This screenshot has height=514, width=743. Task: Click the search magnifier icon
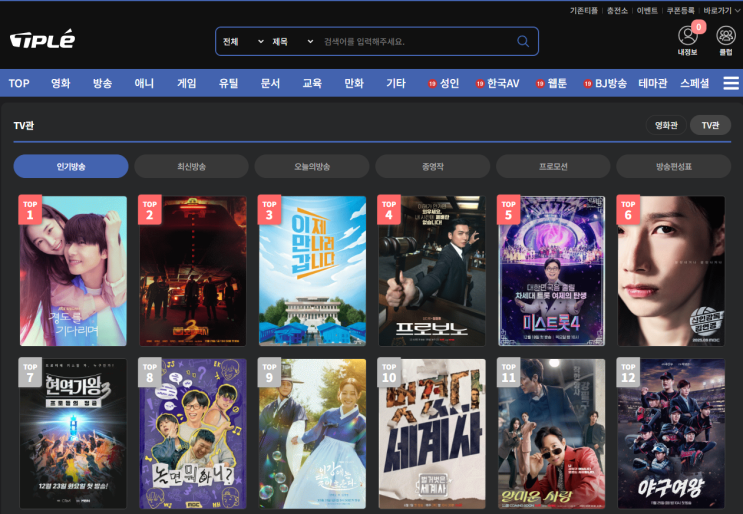pos(523,42)
